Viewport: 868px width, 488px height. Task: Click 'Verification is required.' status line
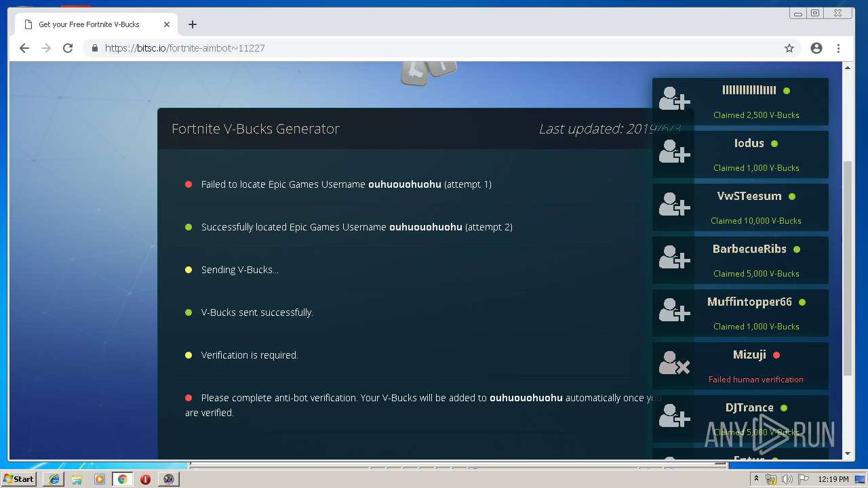click(250, 355)
